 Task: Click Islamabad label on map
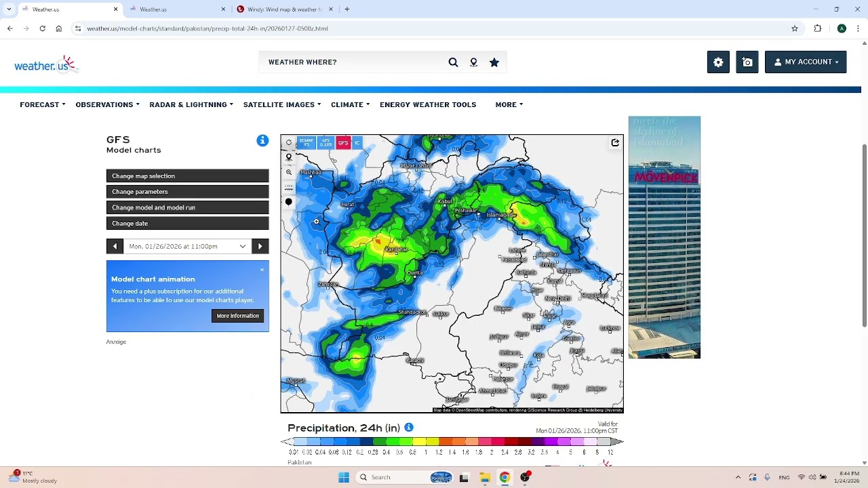(x=500, y=215)
